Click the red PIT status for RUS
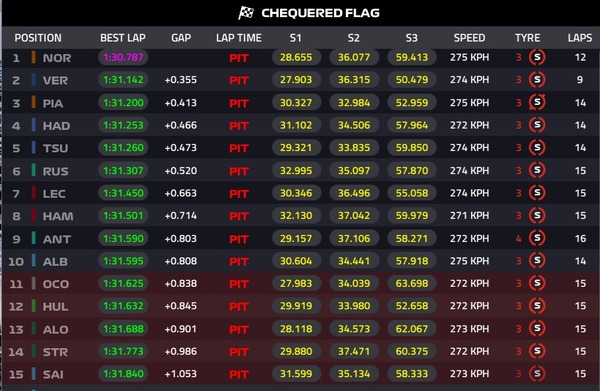 (x=239, y=171)
